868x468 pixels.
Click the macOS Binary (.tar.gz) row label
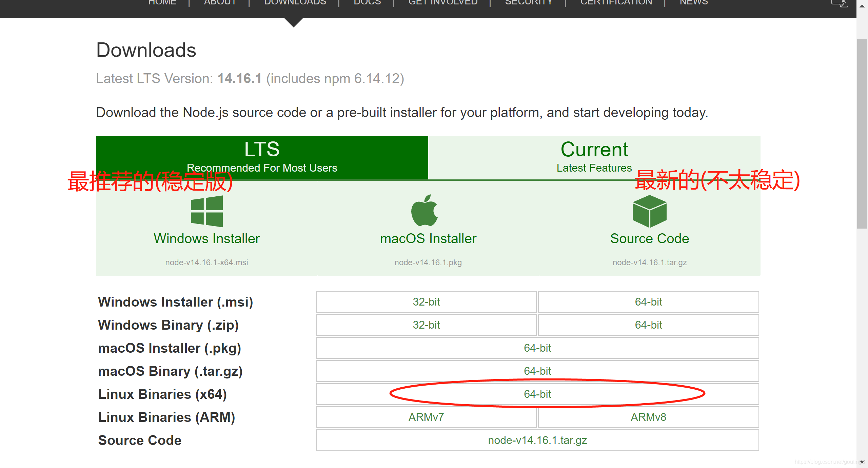tap(171, 371)
